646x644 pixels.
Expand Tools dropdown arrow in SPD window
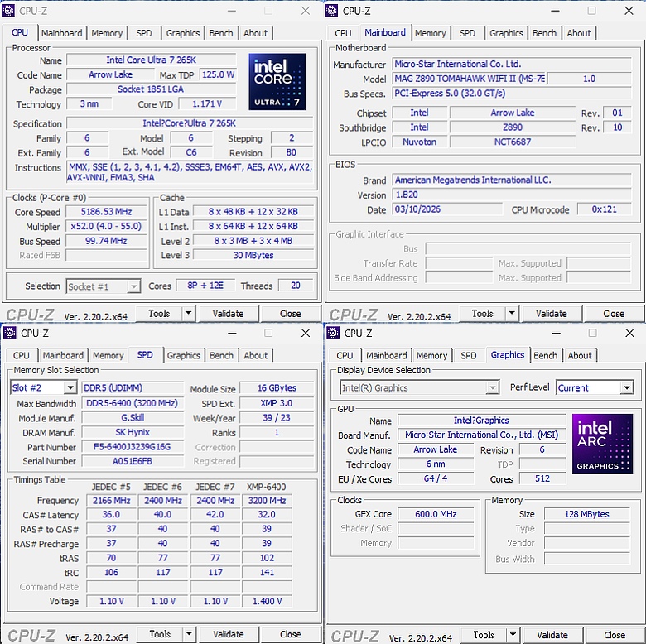click(189, 634)
